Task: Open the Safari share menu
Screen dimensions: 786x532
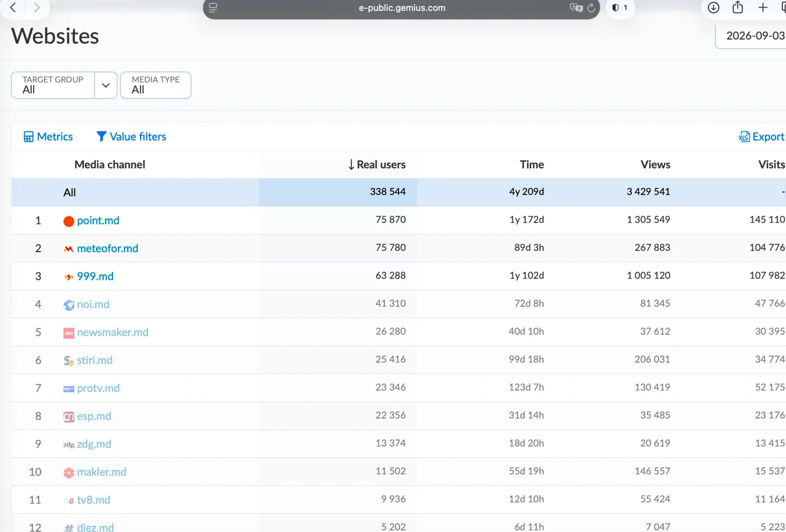Action: pos(738,7)
